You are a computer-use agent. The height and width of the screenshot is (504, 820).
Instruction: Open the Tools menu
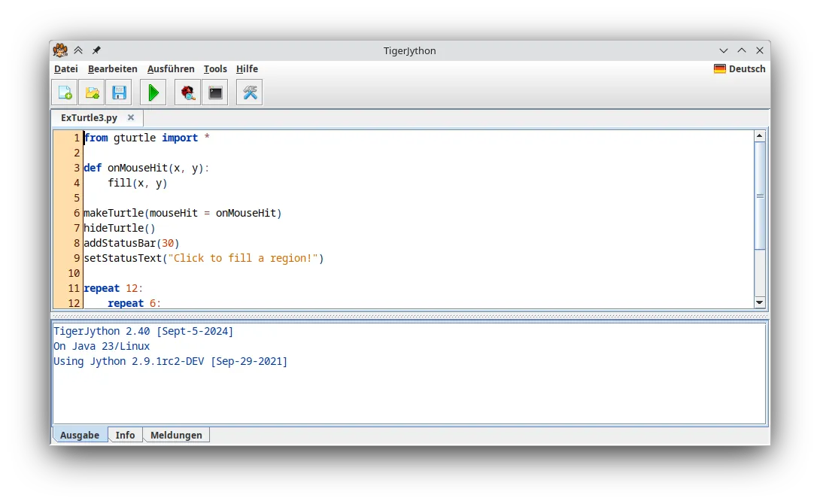tap(215, 68)
